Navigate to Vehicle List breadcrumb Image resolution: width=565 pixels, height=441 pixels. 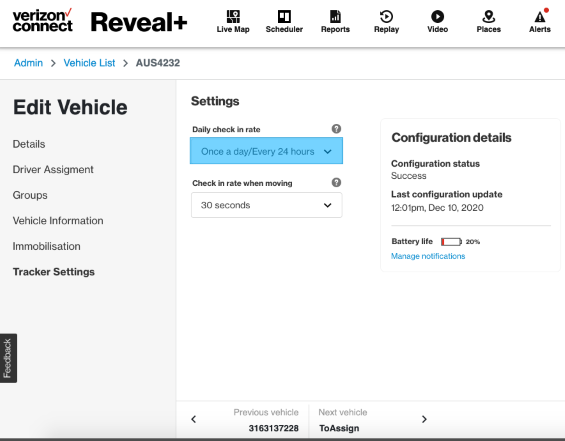(x=89, y=63)
